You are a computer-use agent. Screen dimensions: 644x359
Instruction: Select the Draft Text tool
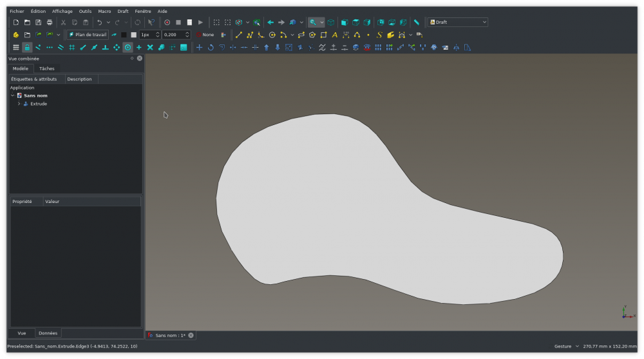click(x=335, y=35)
